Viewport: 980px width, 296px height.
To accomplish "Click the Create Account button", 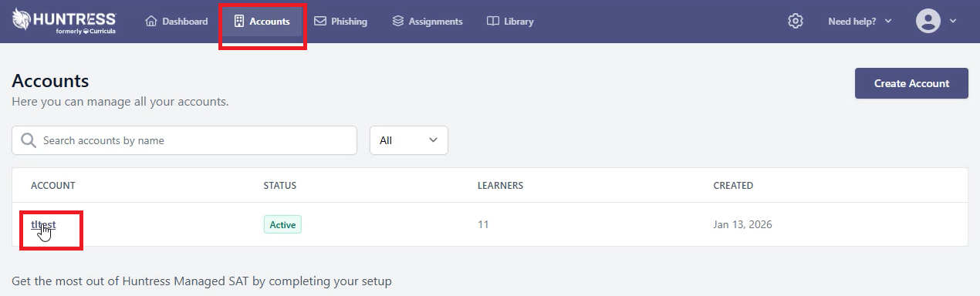I will [911, 83].
